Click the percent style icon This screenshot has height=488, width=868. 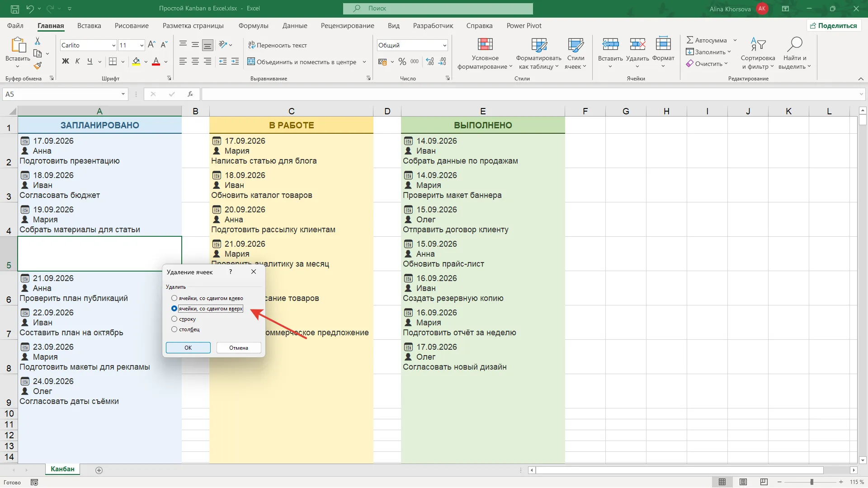point(402,61)
